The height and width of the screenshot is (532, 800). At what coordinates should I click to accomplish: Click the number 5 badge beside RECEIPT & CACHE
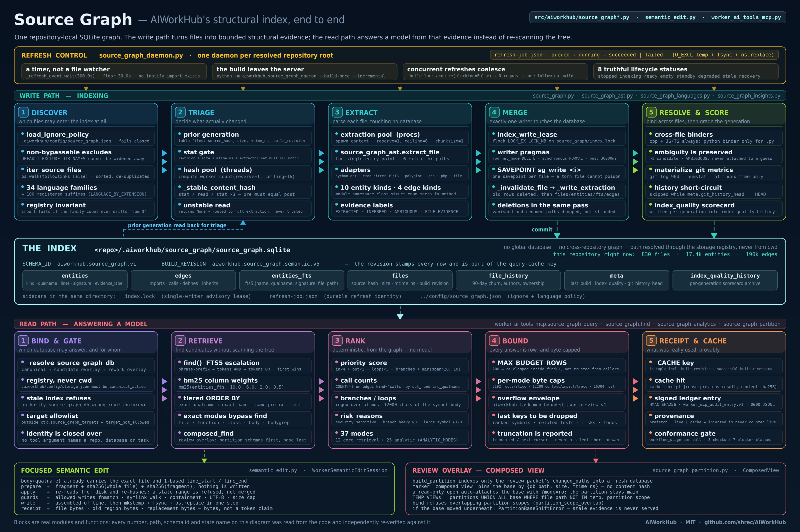point(651,341)
